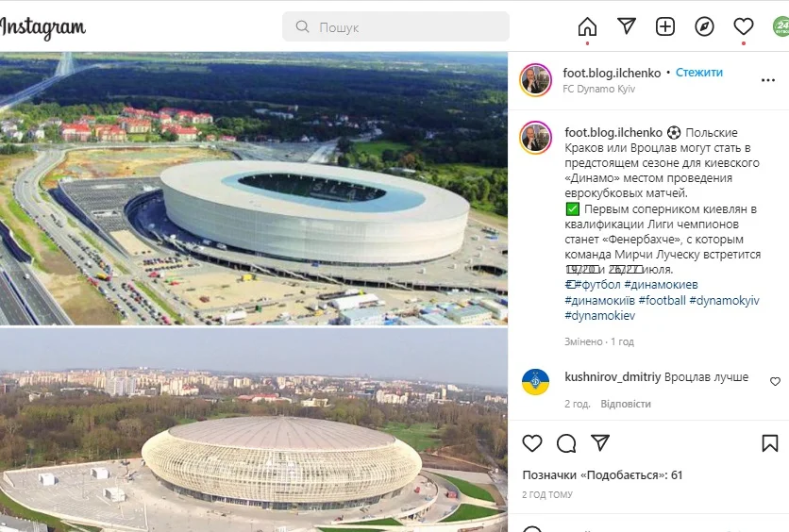Share the post via paper plane icon
Screen dimensions: 789x532
[600, 442]
